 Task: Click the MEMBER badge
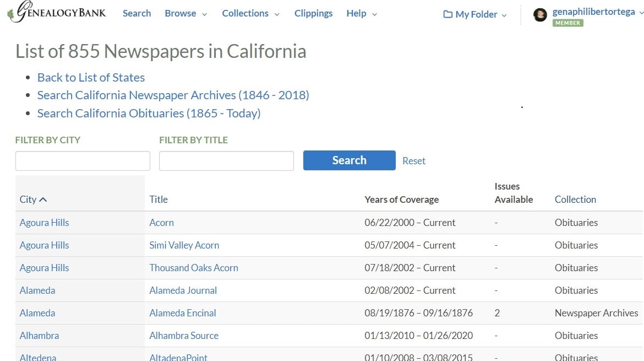(x=567, y=23)
